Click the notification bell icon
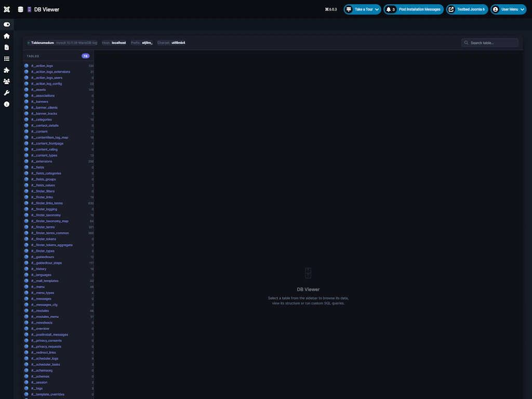This screenshot has height=399, width=532. tap(389, 9)
